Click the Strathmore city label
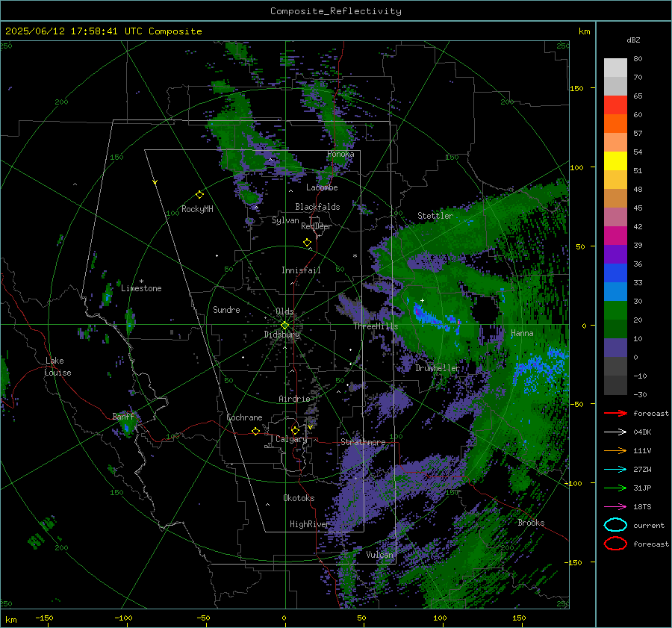The image size is (672, 628). 363,442
